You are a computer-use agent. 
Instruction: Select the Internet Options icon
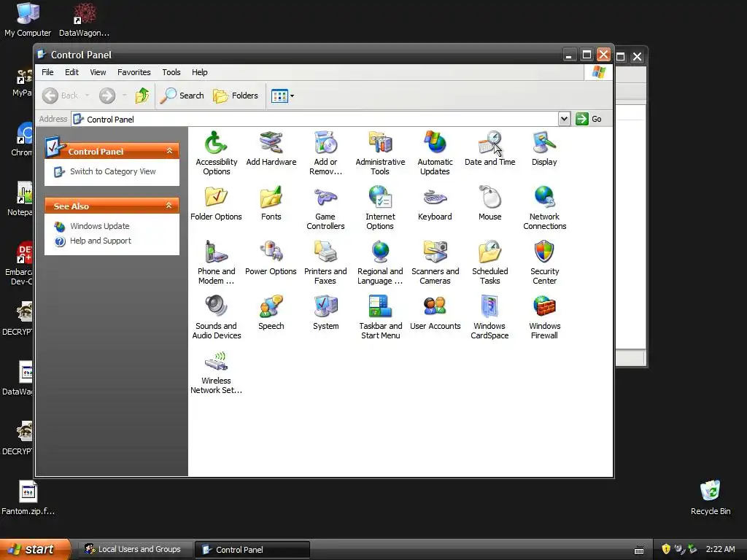380,208
